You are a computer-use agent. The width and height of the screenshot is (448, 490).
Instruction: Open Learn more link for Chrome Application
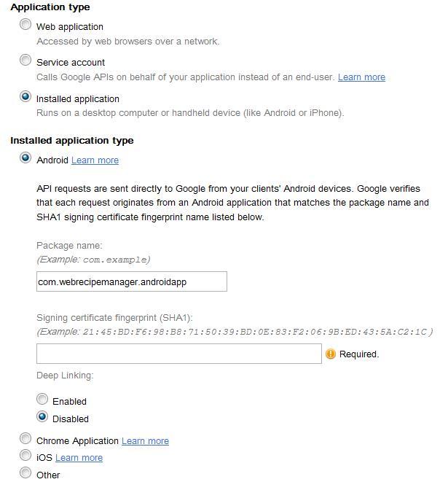[145, 441]
